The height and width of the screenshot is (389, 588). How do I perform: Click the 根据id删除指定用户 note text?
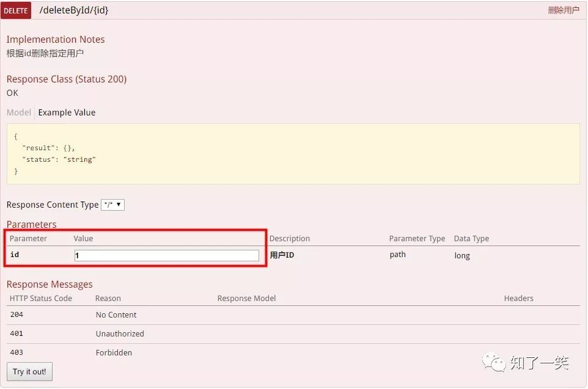(x=45, y=53)
